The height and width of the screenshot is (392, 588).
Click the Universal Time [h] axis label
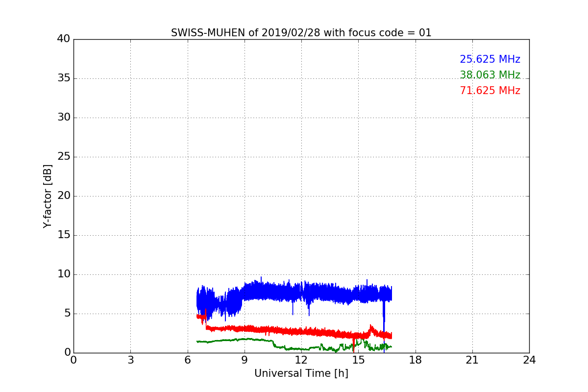301,373
